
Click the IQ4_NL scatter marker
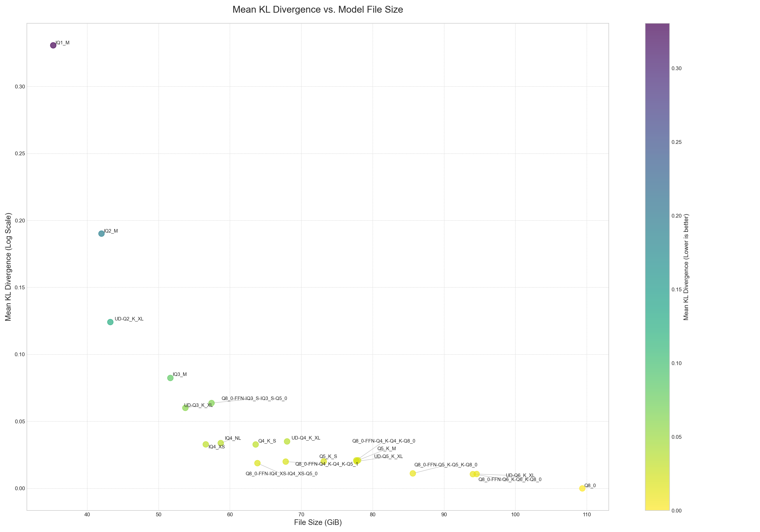[x=221, y=443]
